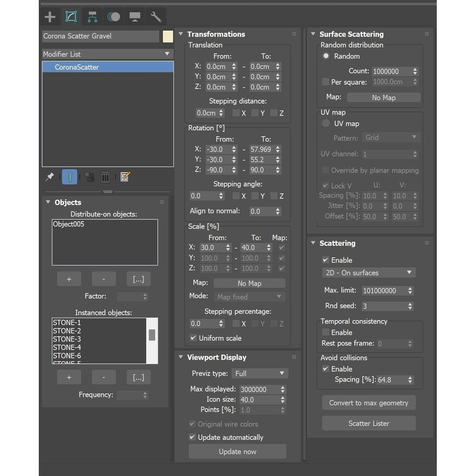
Task: Click the Transformations rollout grip dots
Action: tap(294, 34)
